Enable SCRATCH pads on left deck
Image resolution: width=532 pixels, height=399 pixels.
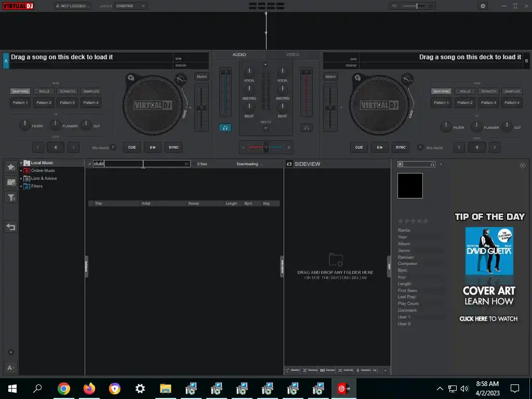[67, 91]
